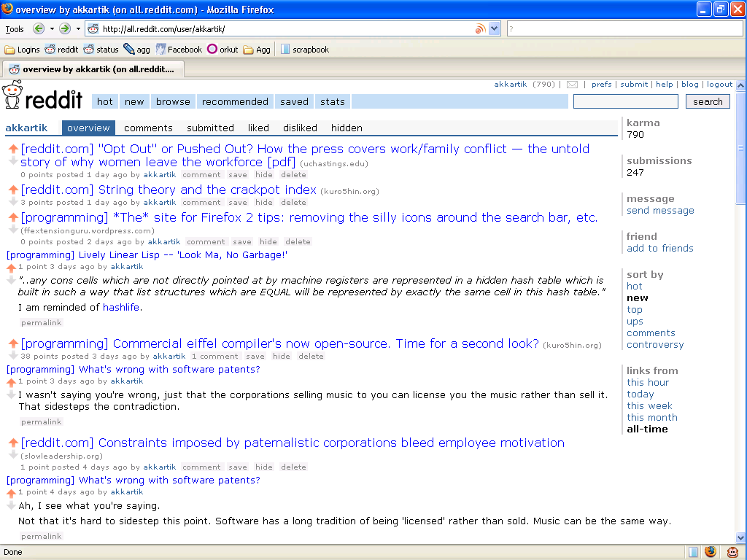This screenshot has height=560, width=747.
Task: Open the Back button history dropdown arrow
Action: pos(52,29)
